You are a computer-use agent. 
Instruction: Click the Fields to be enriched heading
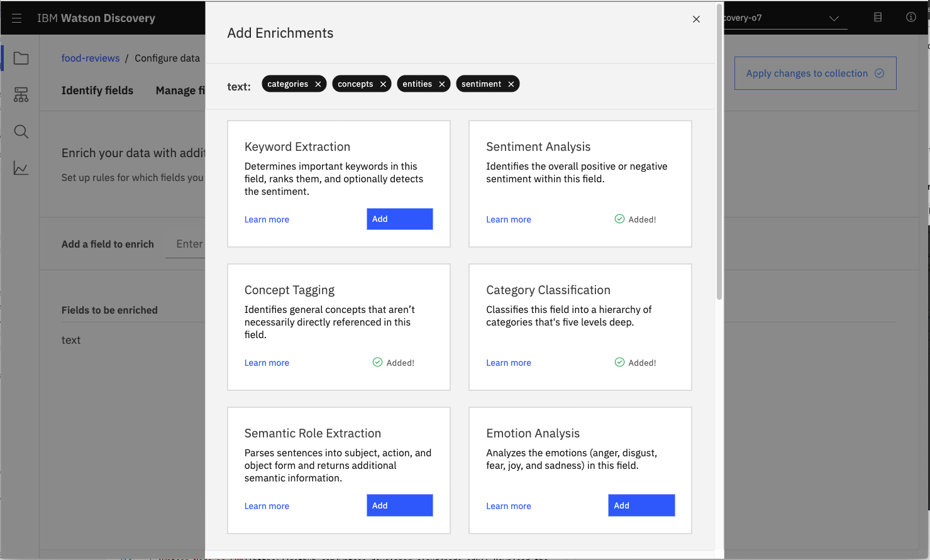pos(109,310)
